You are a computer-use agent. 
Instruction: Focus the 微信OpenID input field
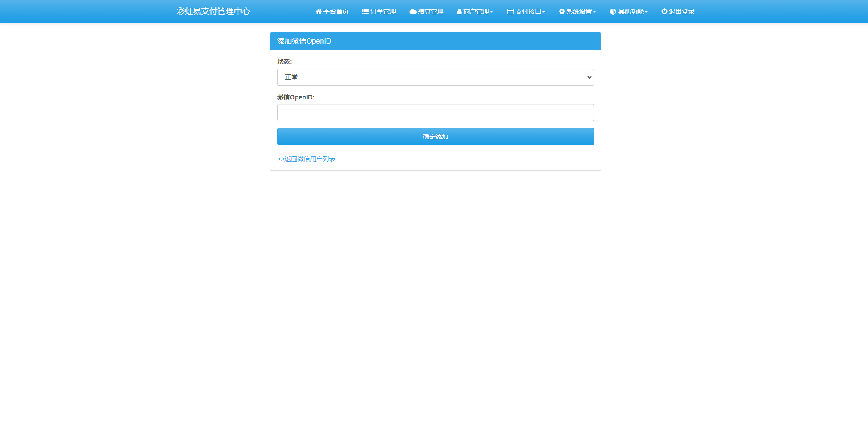(435, 113)
